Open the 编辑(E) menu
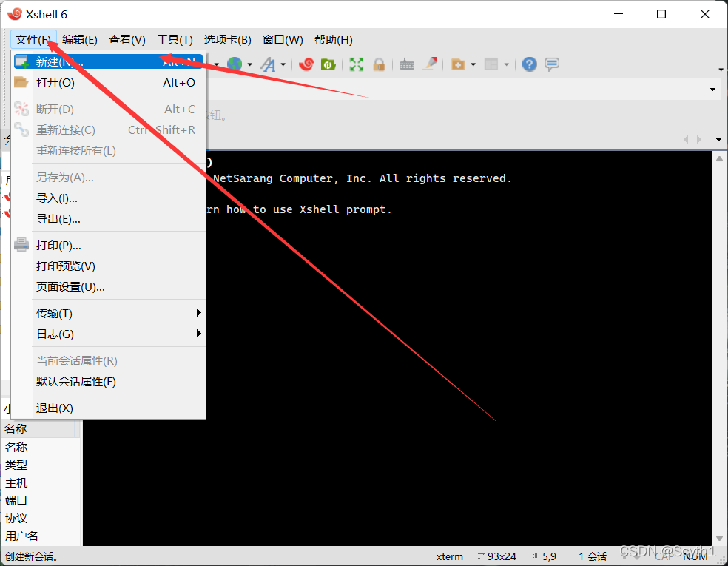728x566 pixels. click(80, 40)
